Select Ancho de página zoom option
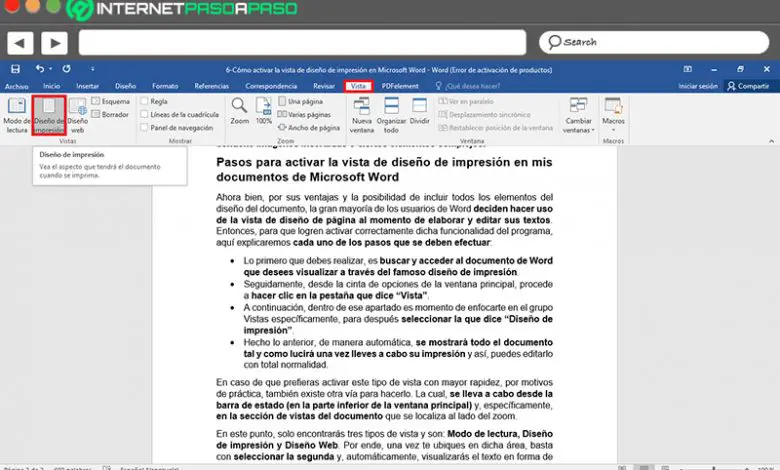Viewport: 780px width, 470px height. (x=309, y=128)
